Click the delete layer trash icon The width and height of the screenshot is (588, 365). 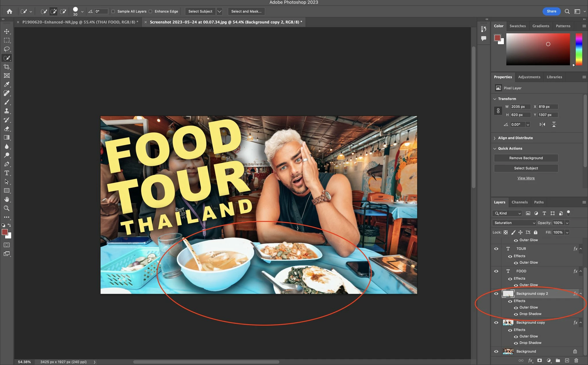coord(576,360)
